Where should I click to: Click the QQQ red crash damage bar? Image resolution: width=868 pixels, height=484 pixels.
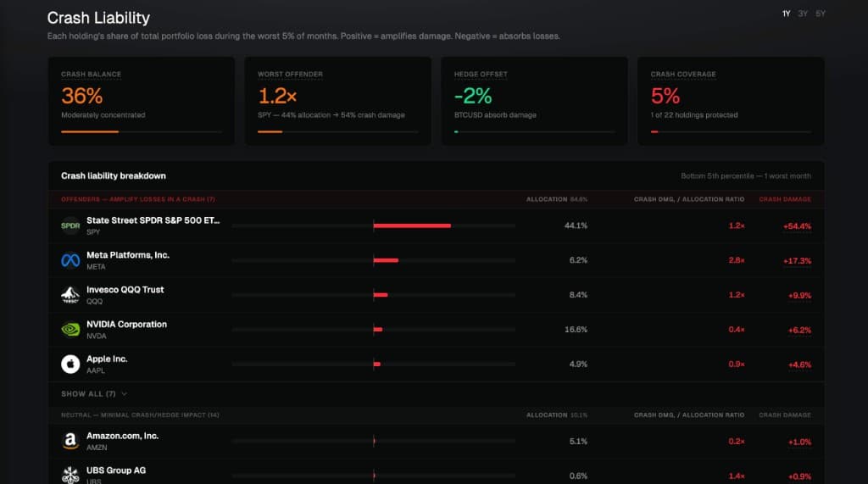pyautogui.click(x=381, y=295)
